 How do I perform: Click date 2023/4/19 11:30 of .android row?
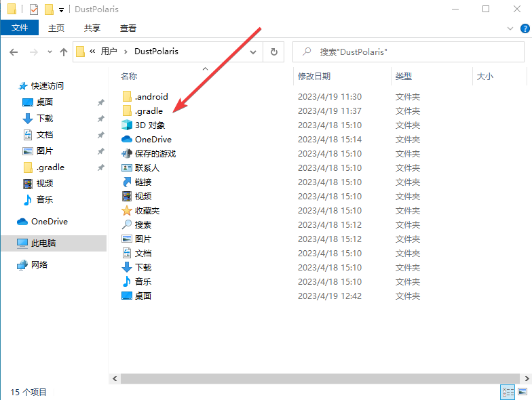[x=330, y=96]
